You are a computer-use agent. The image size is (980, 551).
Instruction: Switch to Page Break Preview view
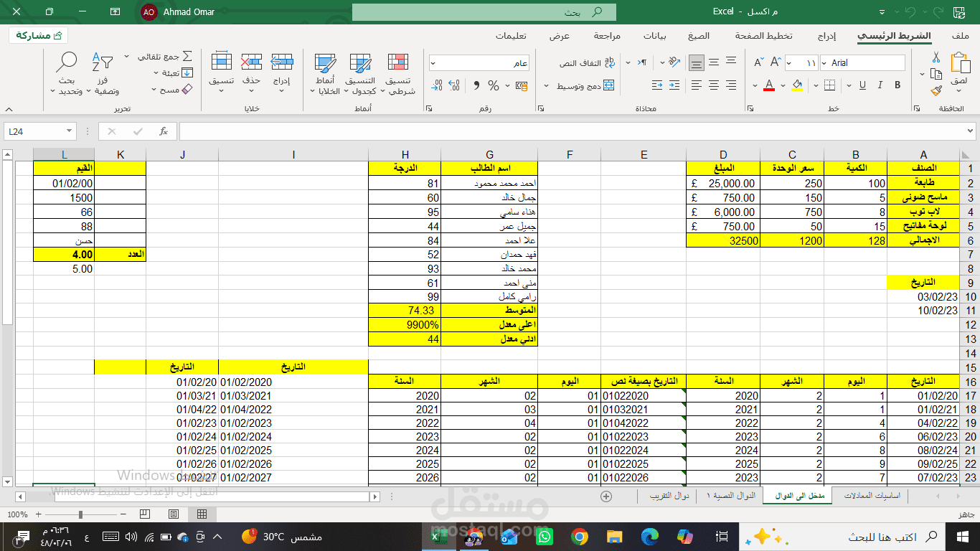click(146, 514)
